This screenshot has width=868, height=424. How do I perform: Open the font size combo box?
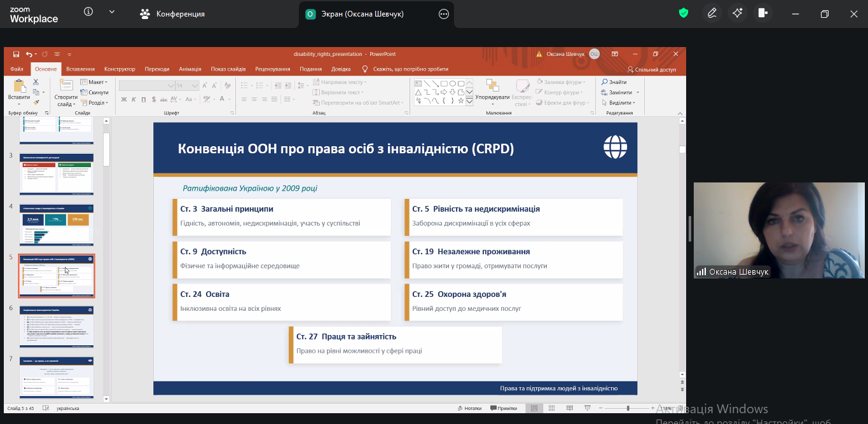click(x=186, y=85)
